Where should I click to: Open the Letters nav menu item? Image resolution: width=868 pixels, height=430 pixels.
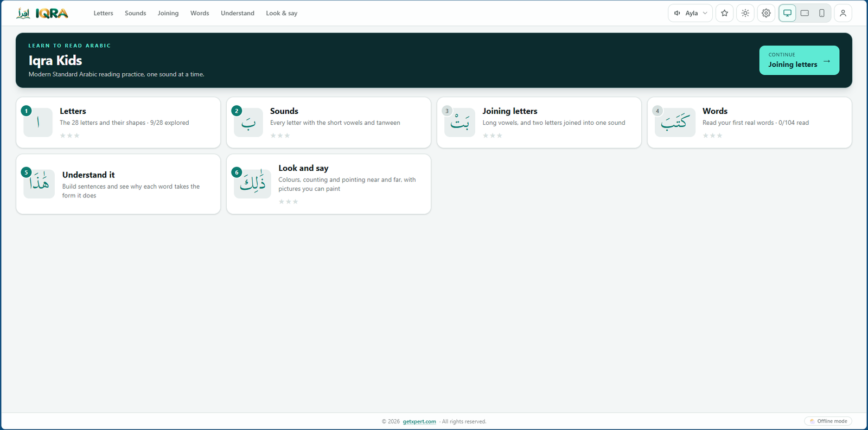click(x=103, y=13)
